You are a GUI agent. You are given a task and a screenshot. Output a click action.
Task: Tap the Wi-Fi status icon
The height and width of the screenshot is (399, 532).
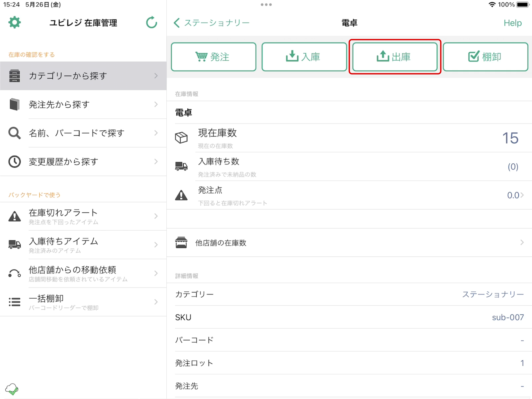click(492, 4)
